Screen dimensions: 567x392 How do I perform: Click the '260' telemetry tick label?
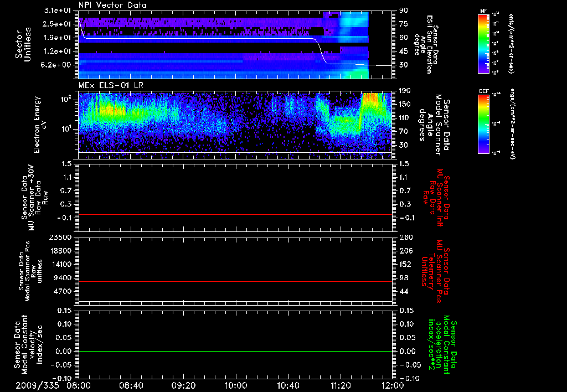coord(405,238)
